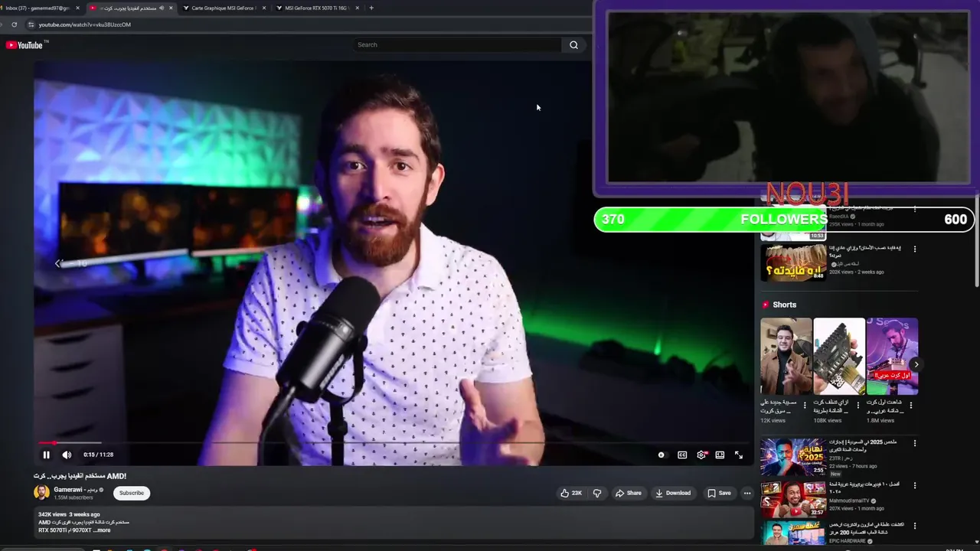This screenshot has width=980, height=551.
Task: Switch to MSI GeForce RTX 5070 Ti tab
Action: pyautogui.click(x=316, y=8)
